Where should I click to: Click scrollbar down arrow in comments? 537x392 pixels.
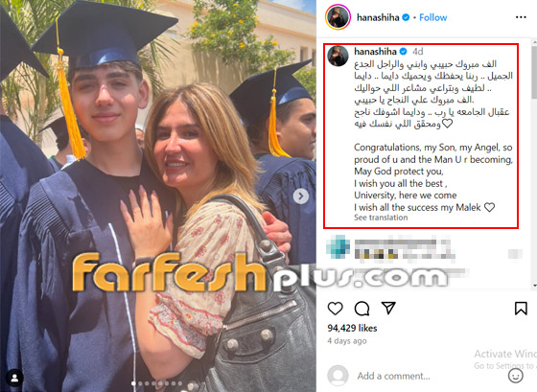point(534,286)
